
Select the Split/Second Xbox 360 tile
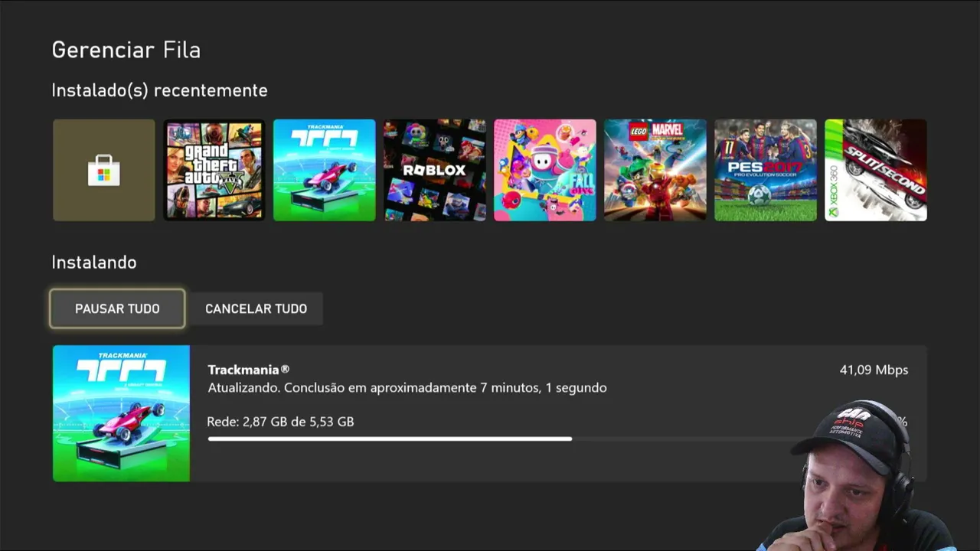pos(876,170)
